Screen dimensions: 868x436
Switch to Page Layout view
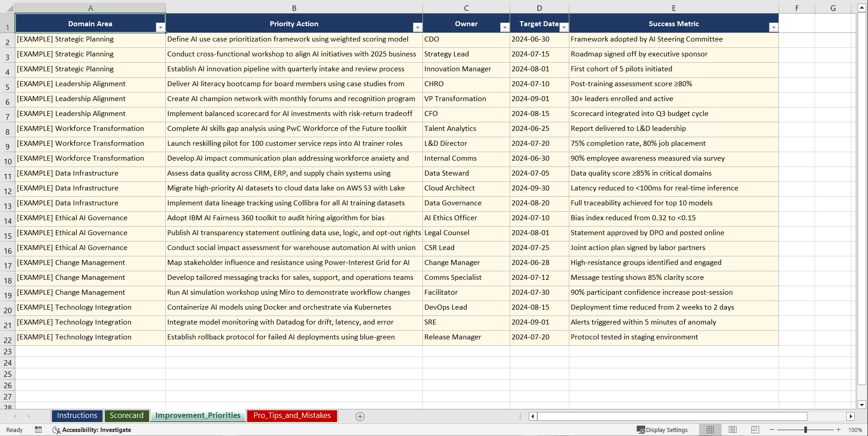732,430
